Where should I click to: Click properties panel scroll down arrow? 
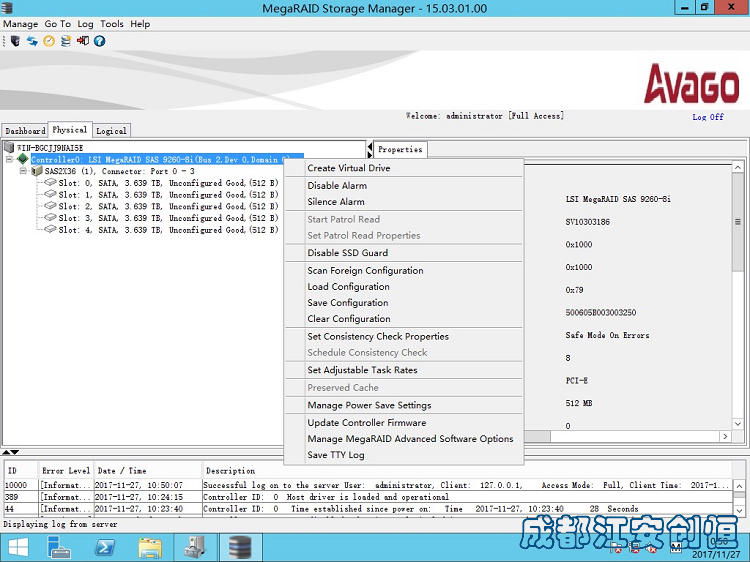pyautogui.click(x=738, y=424)
